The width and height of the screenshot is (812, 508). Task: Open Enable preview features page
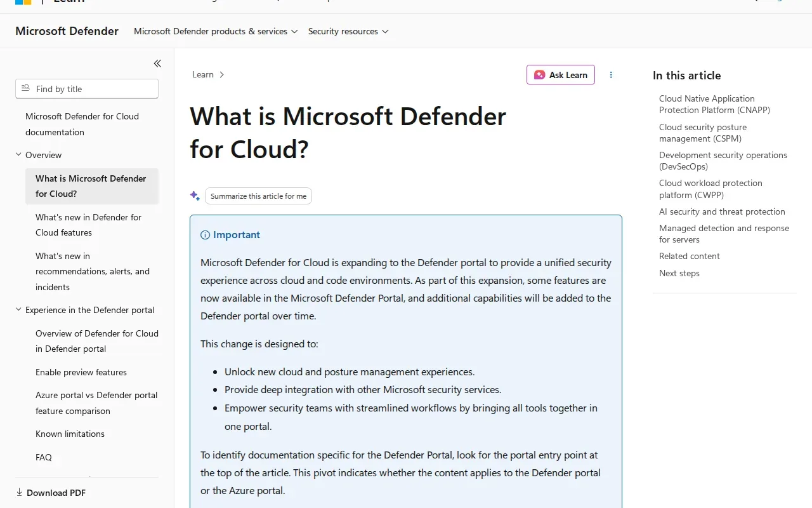81,372
